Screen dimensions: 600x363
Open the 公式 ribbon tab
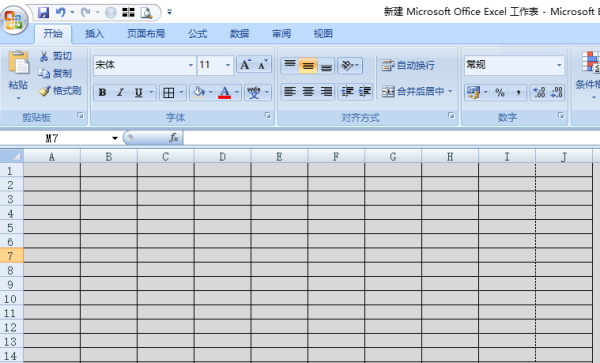click(x=197, y=34)
